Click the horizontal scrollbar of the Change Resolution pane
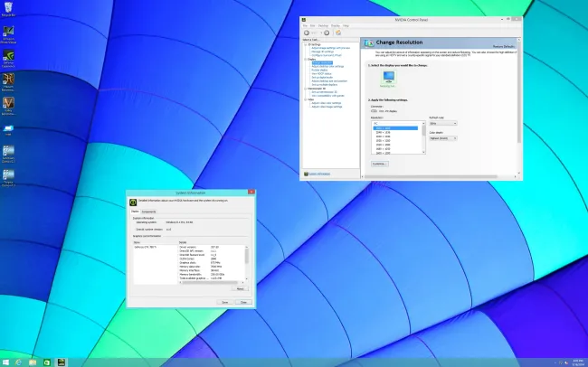 (438, 176)
